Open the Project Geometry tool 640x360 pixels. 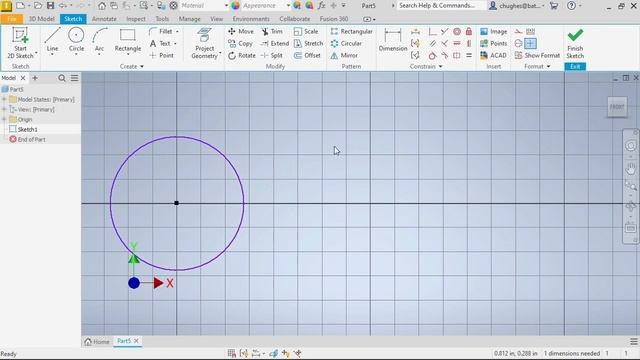point(204,43)
